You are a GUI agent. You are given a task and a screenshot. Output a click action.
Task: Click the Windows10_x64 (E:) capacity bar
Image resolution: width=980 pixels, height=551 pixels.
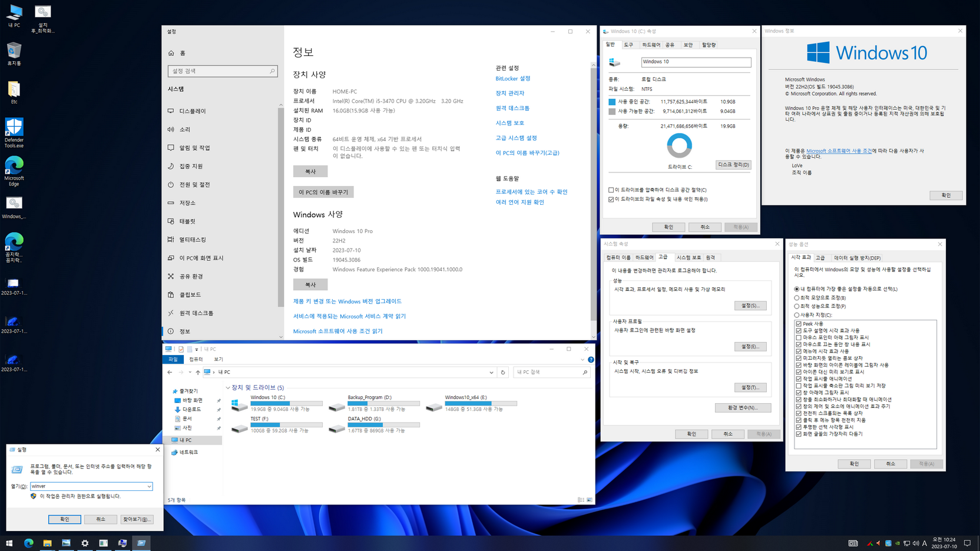tap(481, 403)
